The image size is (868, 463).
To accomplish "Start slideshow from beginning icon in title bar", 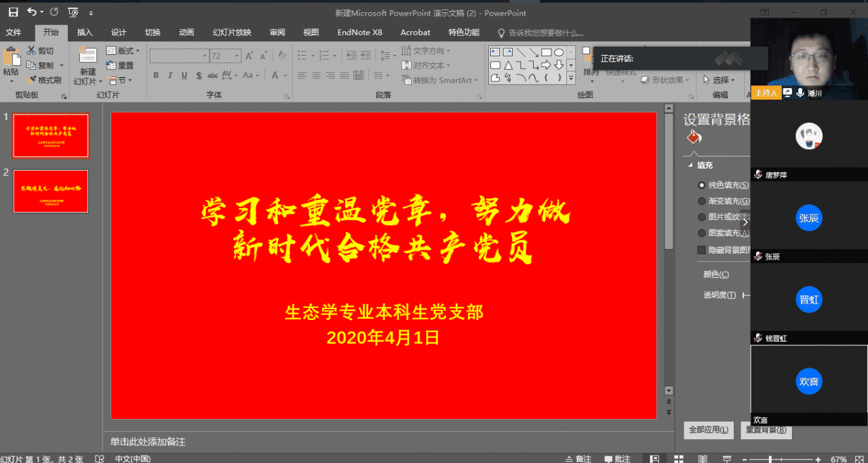I will 73,12.
